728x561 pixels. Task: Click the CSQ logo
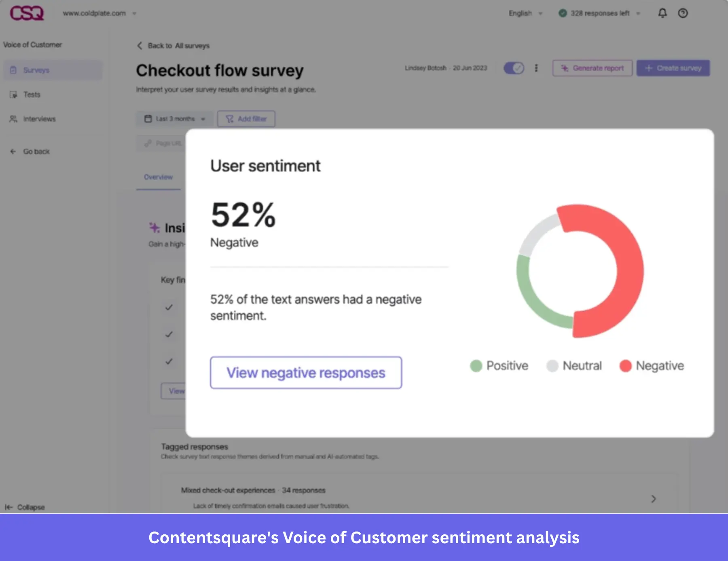27,13
